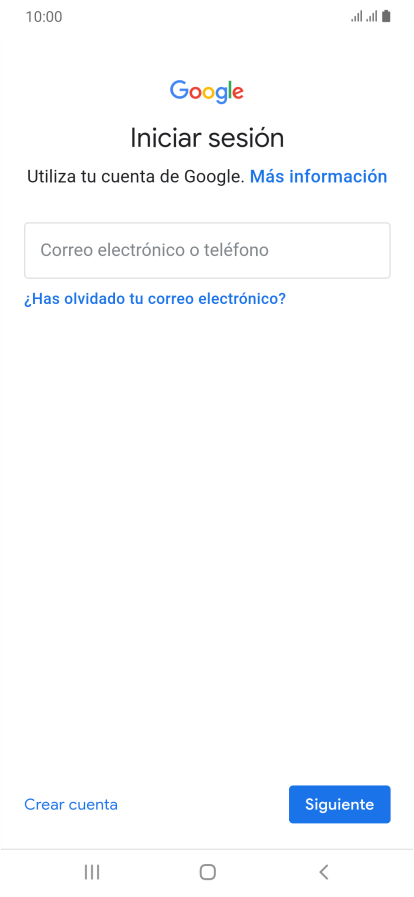Tap the 10:00 clock in status bar
Viewport: 414px width, 897px height.
(43, 17)
